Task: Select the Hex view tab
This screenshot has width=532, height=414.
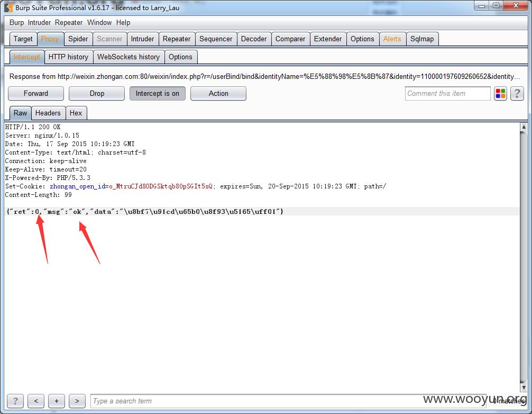Action: (76, 113)
